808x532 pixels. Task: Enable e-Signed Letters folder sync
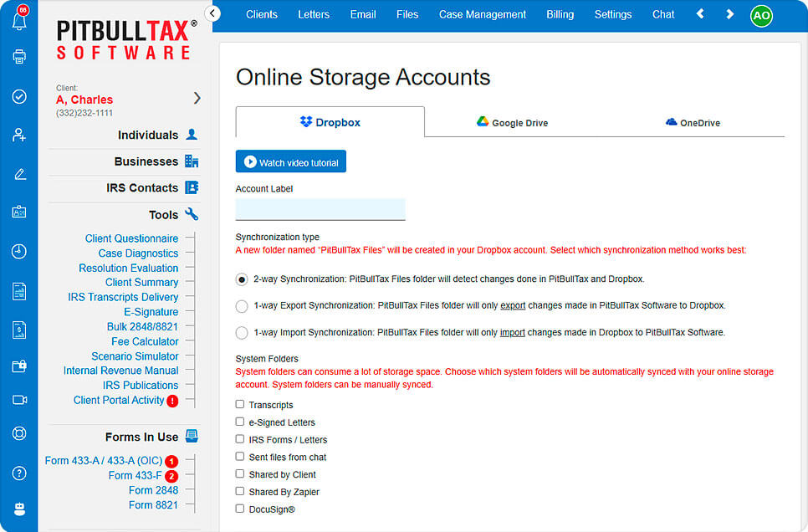[239, 422]
